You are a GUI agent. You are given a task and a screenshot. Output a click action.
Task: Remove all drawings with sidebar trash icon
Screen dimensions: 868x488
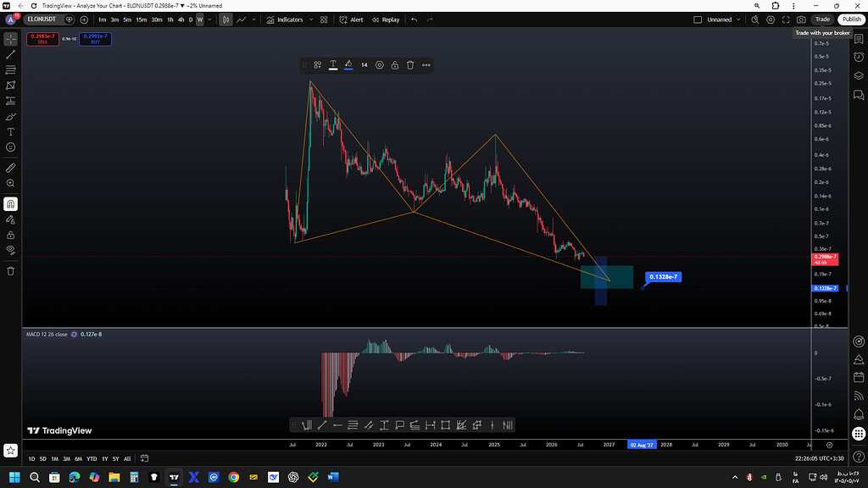(x=10, y=271)
